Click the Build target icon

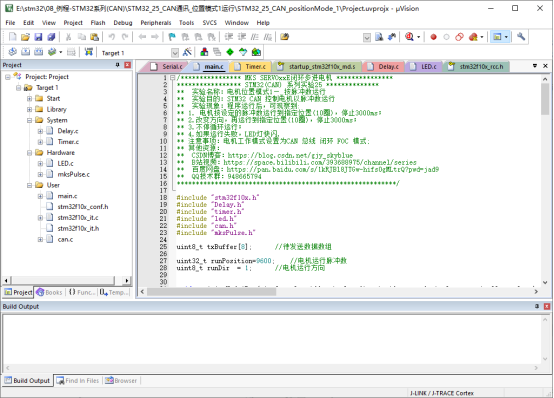(25, 52)
